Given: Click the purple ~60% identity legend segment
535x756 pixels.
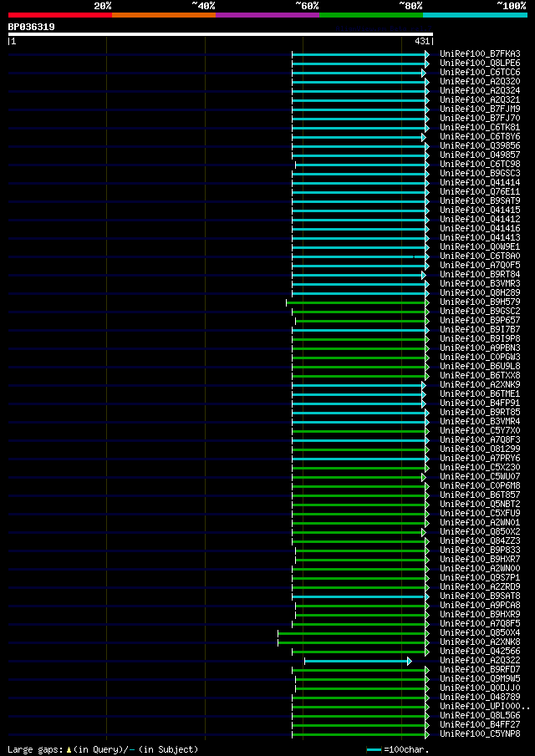Looking at the screenshot, I should (267, 15).
